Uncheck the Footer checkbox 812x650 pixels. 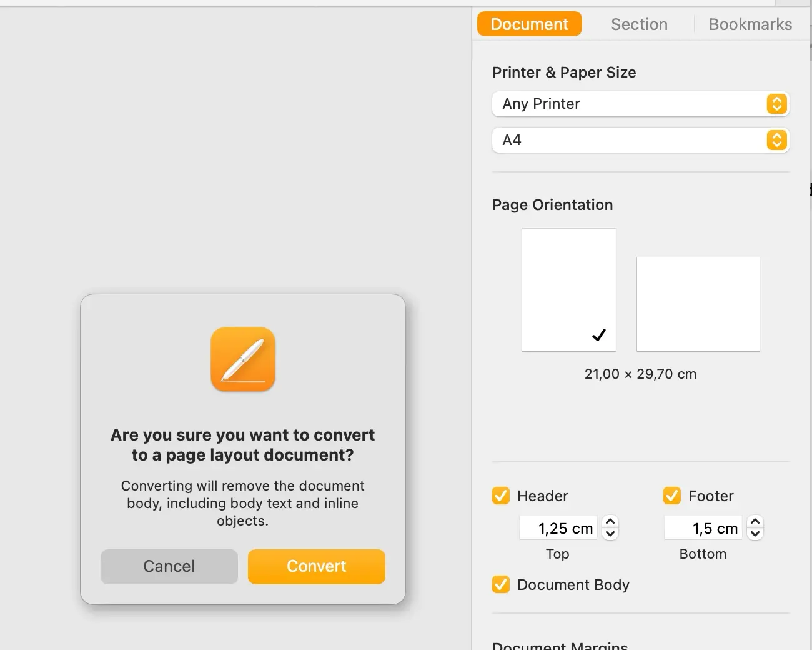point(672,496)
